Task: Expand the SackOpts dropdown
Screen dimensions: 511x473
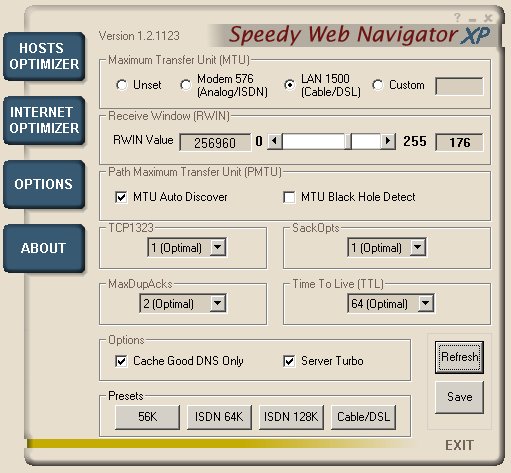Action: point(418,247)
